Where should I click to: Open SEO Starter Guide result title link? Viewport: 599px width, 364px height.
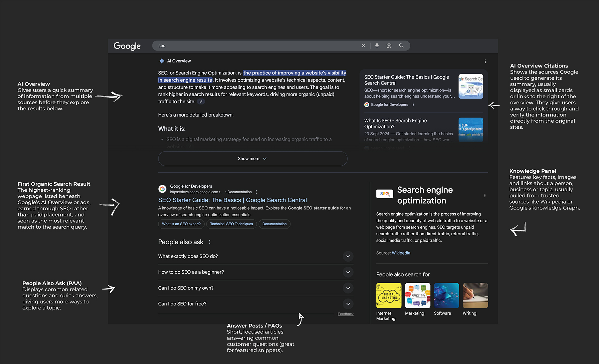pyautogui.click(x=232, y=200)
